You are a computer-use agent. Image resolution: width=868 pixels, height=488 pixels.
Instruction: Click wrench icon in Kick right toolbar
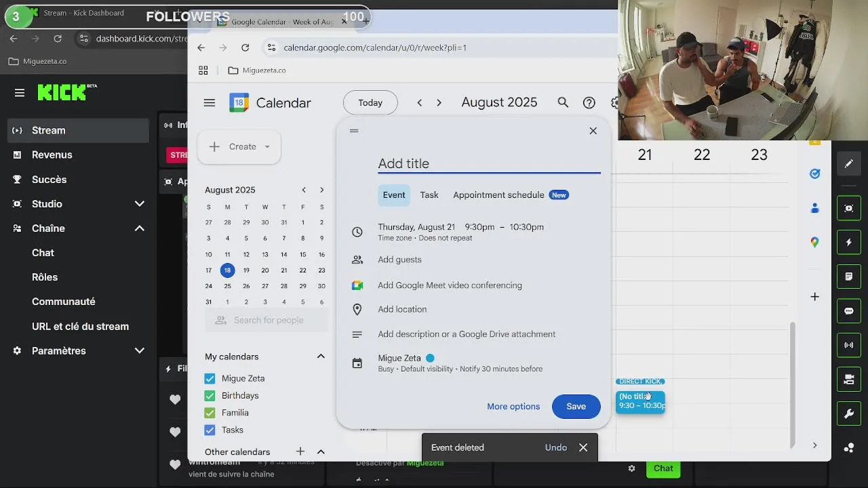click(849, 414)
